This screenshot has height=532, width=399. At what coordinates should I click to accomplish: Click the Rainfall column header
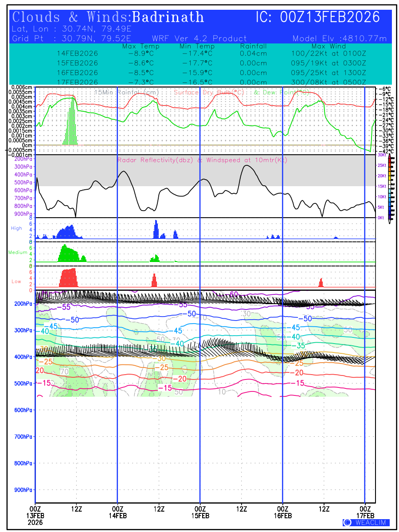tap(253, 46)
